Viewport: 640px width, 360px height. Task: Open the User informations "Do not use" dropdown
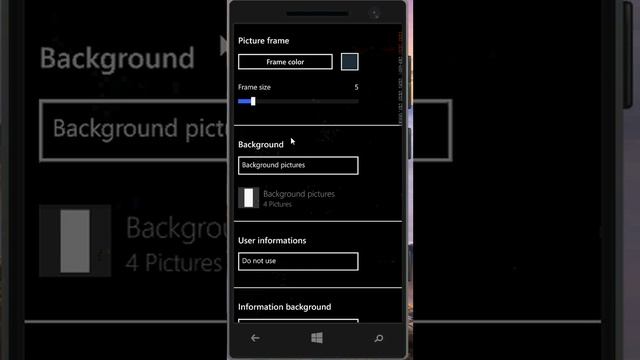(298, 261)
